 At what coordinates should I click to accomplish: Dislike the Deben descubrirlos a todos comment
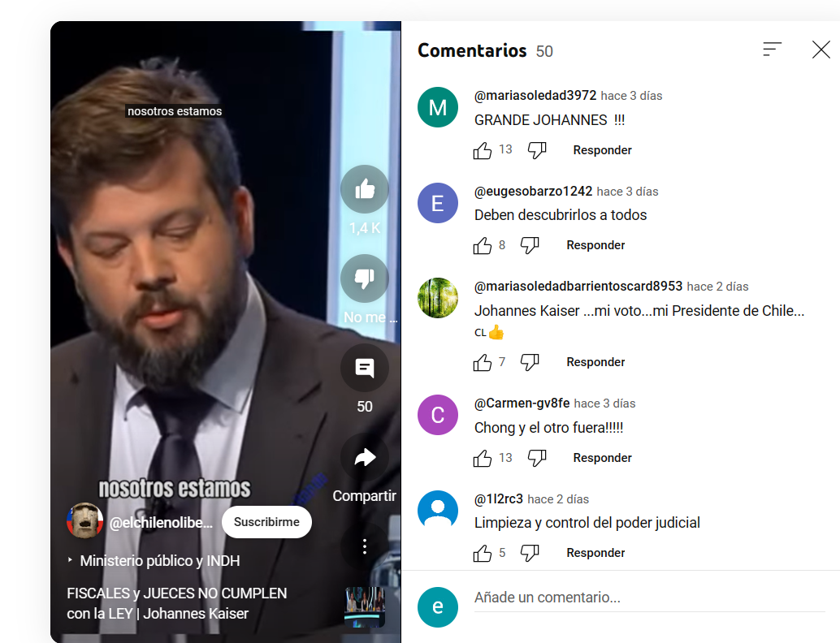530,245
